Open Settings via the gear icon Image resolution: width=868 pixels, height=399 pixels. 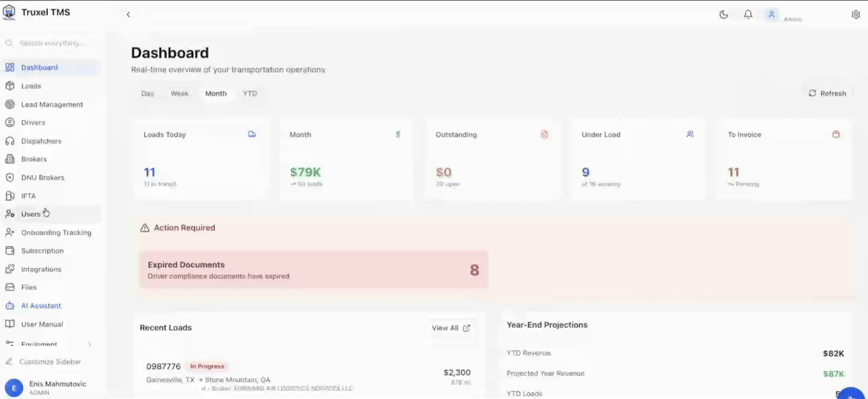pyautogui.click(x=856, y=14)
